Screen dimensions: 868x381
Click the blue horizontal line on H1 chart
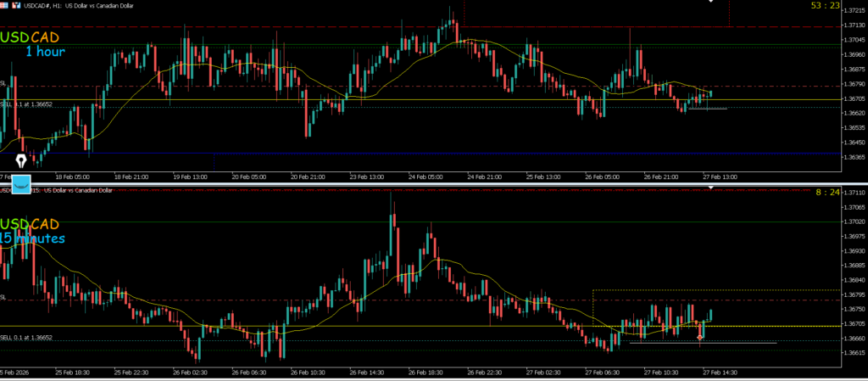(424, 154)
